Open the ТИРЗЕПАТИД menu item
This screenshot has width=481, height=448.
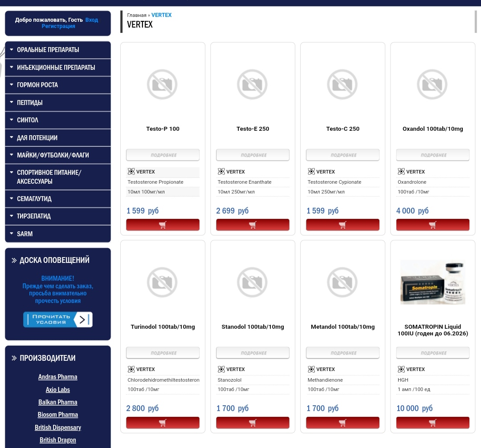(x=57, y=216)
